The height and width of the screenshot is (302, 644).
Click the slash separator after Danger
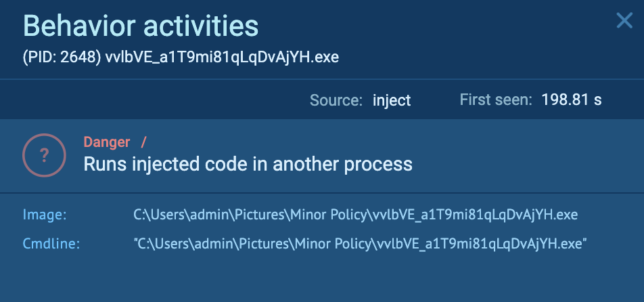pyautogui.click(x=143, y=142)
